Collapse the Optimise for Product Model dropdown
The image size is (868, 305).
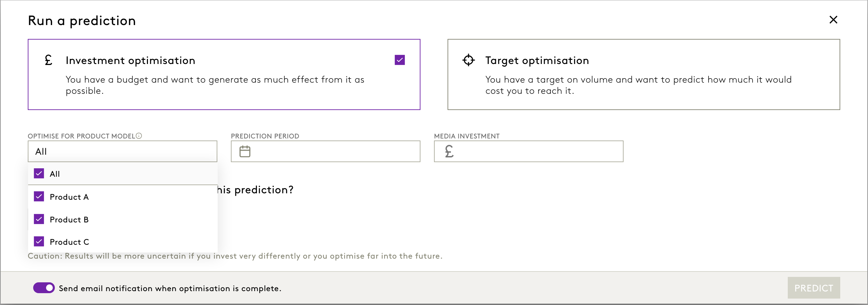point(122,151)
